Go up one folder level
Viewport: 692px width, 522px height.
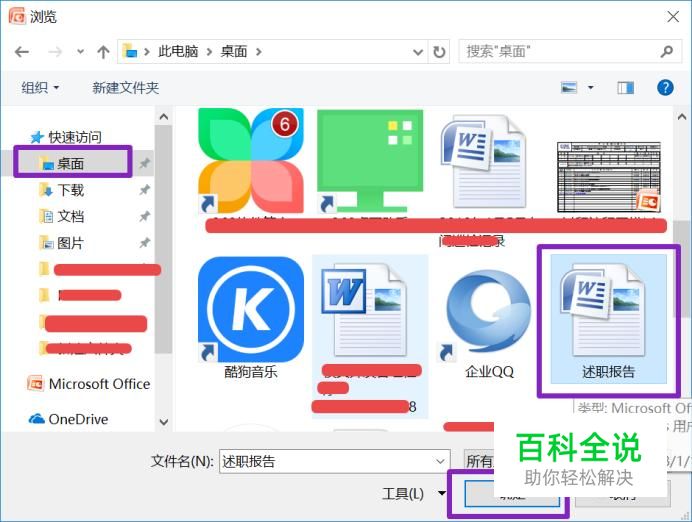pos(103,52)
